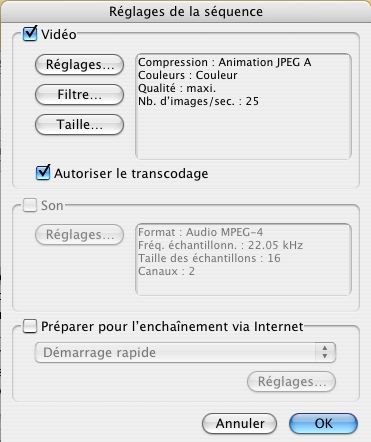Click the Compression : Animation JPEG A line
371x442 pixels.
pos(225,62)
